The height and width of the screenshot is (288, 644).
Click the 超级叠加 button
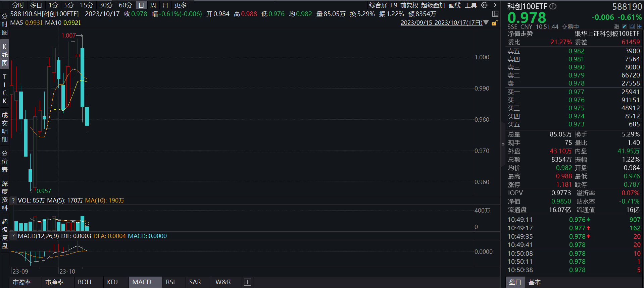pyautogui.click(x=433, y=5)
